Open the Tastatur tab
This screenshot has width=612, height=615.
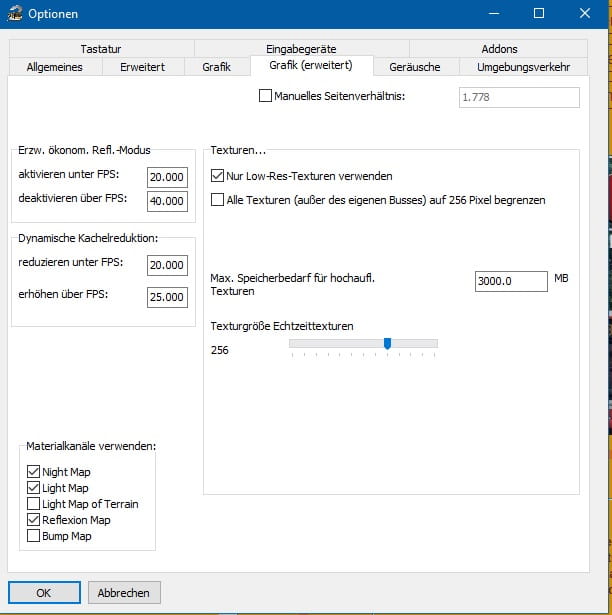tap(102, 49)
